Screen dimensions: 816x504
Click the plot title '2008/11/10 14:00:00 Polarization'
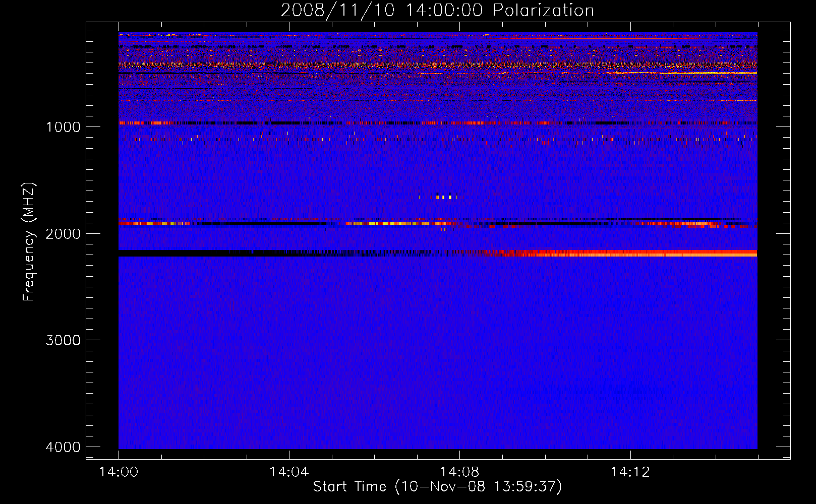click(437, 10)
